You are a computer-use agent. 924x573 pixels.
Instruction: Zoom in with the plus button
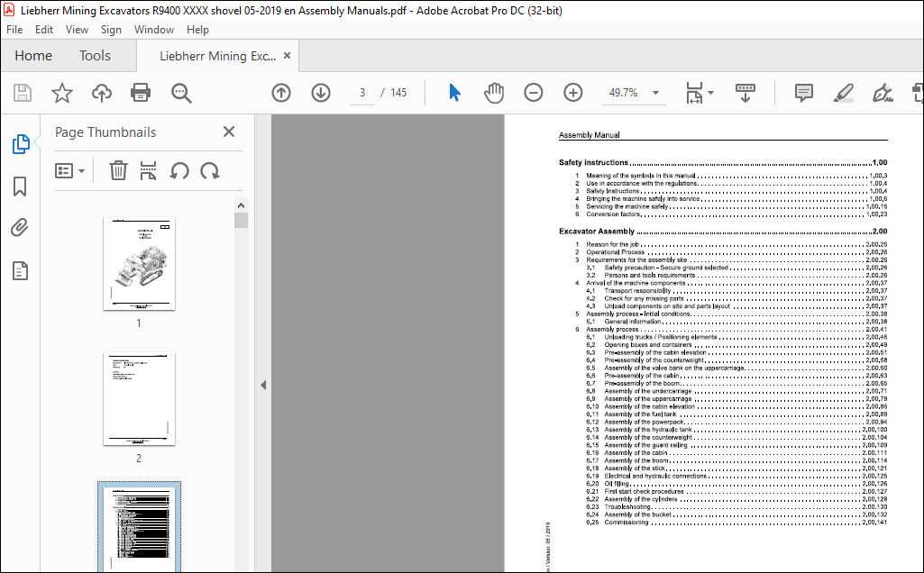pos(572,93)
